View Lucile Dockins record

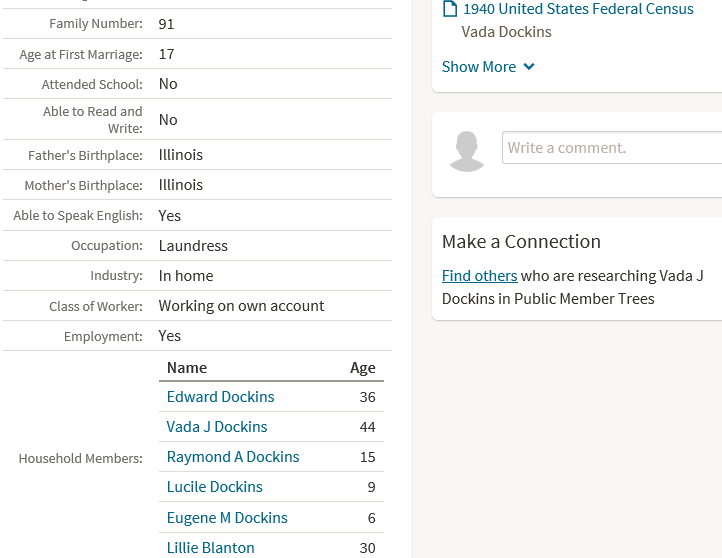(x=215, y=487)
